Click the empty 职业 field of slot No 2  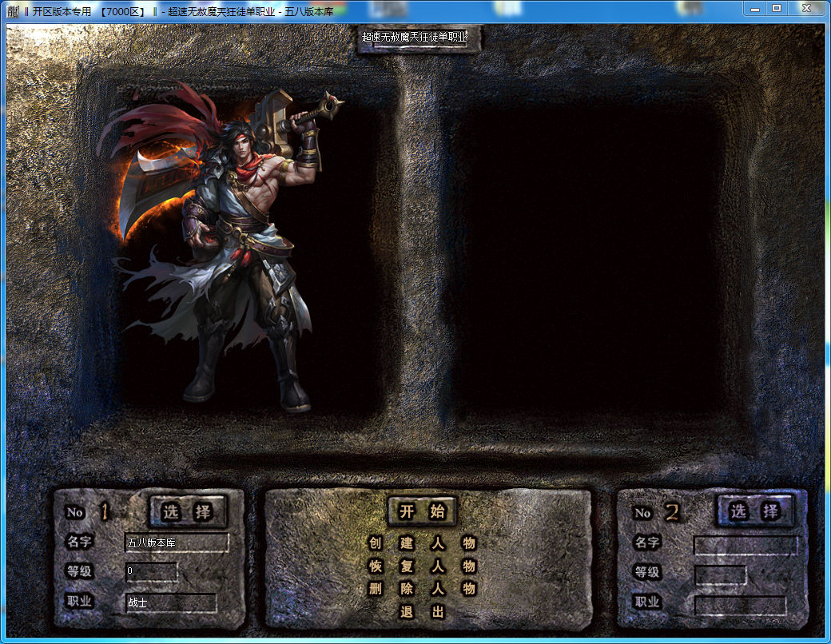[x=740, y=605]
